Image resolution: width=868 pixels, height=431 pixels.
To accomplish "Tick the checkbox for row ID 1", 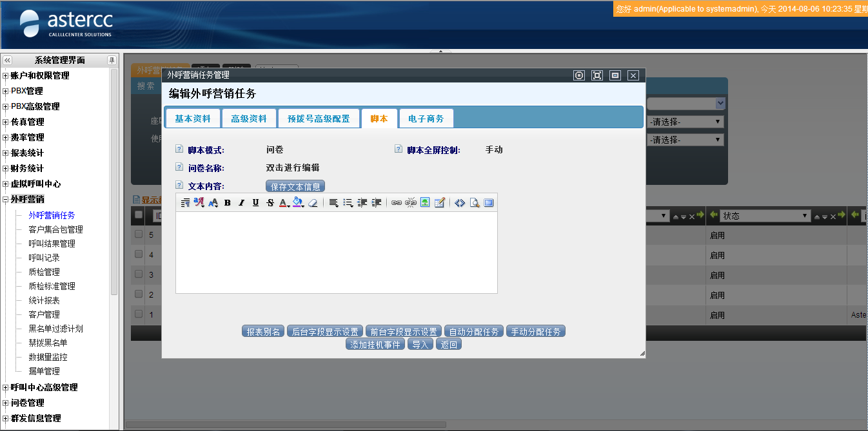I will point(139,314).
